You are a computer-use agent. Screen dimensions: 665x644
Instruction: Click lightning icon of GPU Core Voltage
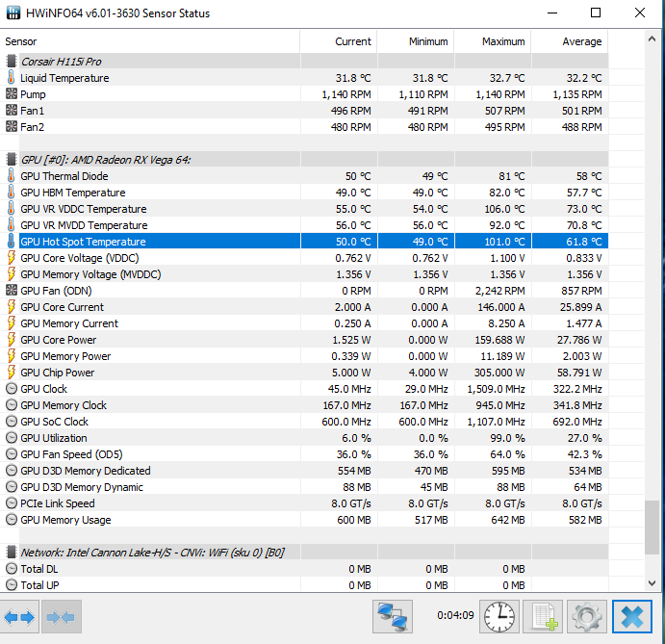tap(11, 258)
